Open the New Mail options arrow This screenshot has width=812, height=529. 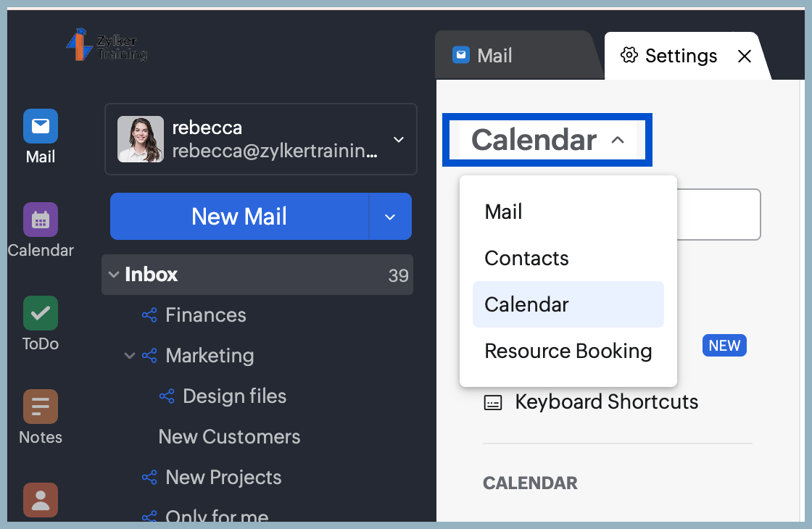coord(390,217)
